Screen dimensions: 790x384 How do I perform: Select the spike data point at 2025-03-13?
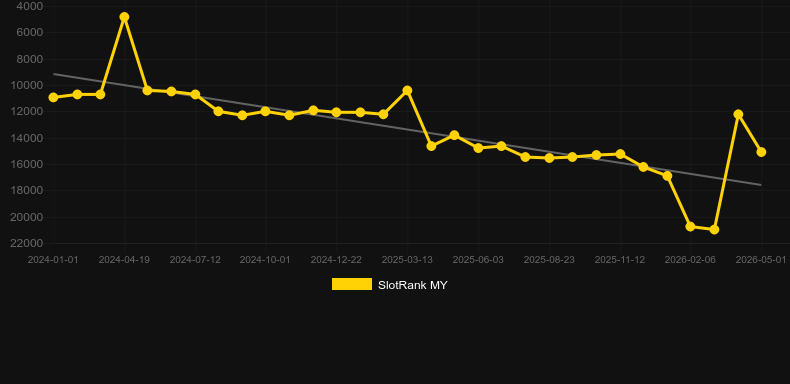pos(407,91)
